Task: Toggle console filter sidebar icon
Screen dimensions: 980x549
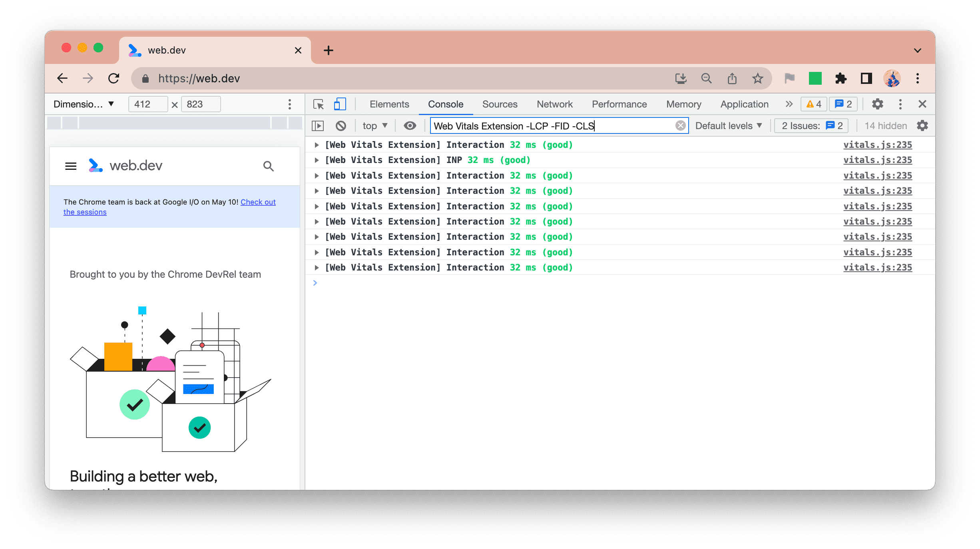Action: coord(320,126)
